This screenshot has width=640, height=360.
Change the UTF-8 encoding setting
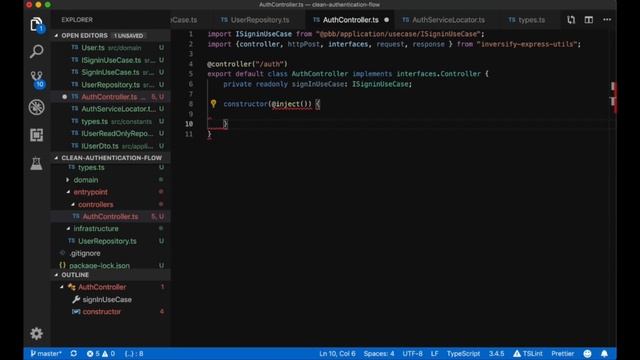[x=412, y=353]
